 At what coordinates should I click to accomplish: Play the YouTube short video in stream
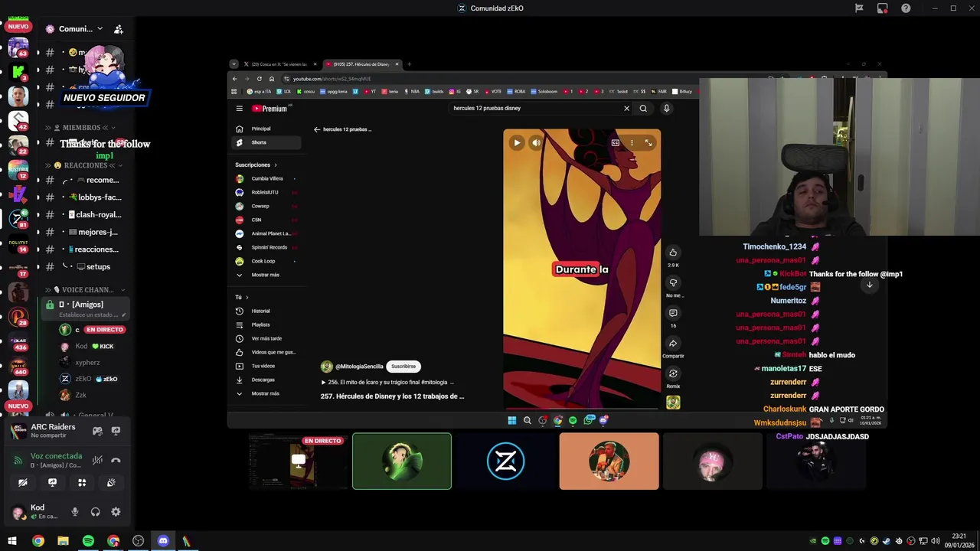pyautogui.click(x=517, y=142)
